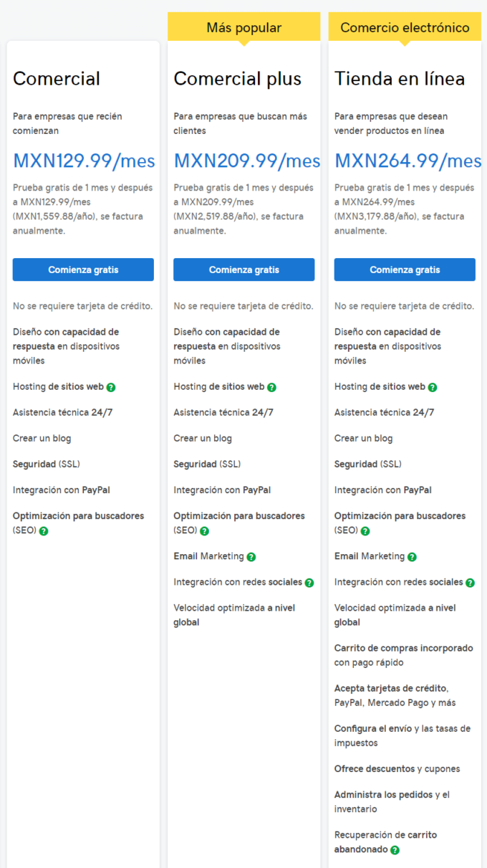Click redes sociales help icon in Comercial plus

point(309,583)
